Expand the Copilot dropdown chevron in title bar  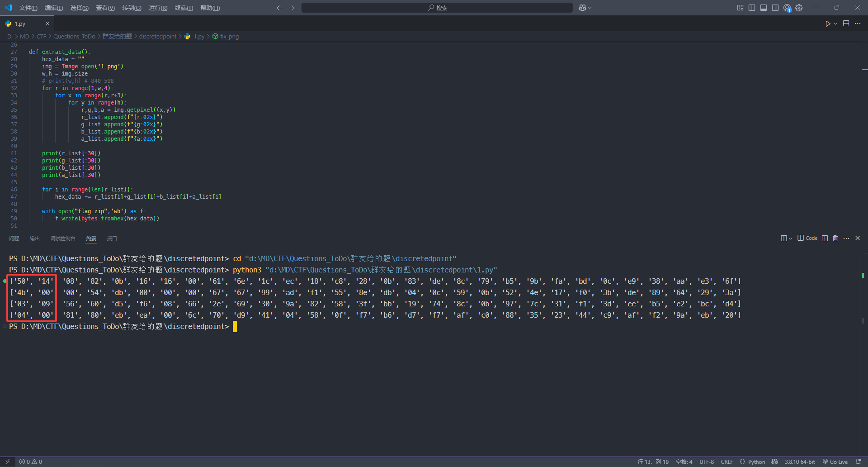(x=590, y=8)
